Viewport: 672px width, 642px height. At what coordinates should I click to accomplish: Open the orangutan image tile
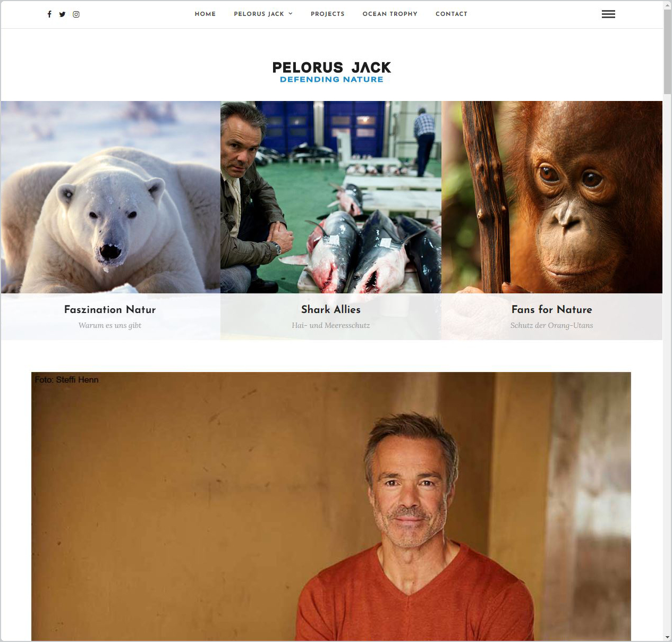(552, 197)
